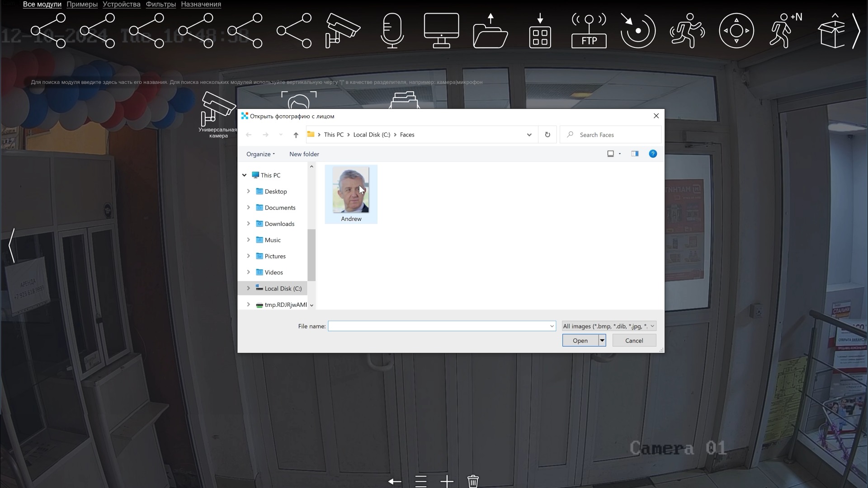The image size is (868, 488).
Task: Open the hamburger list icon at bottom
Action: (421, 482)
